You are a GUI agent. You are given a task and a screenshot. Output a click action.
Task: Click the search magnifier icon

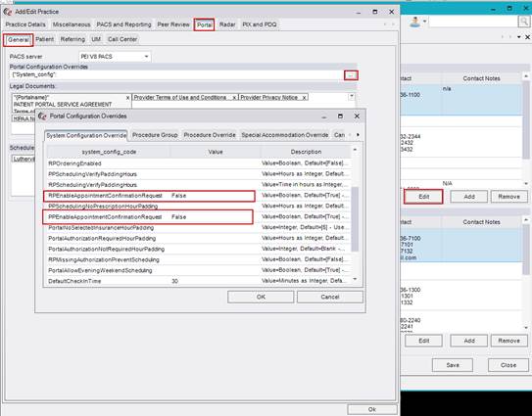tap(524, 22)
